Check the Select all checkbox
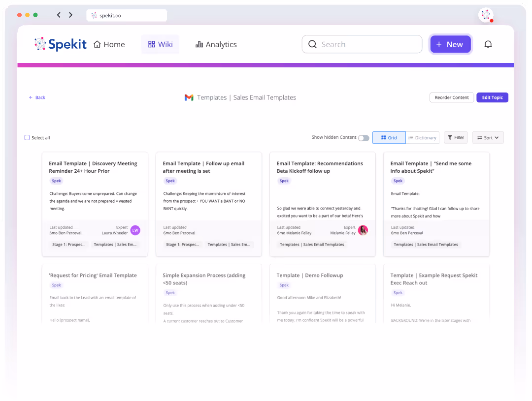532x401 pixels. point(27,138)
